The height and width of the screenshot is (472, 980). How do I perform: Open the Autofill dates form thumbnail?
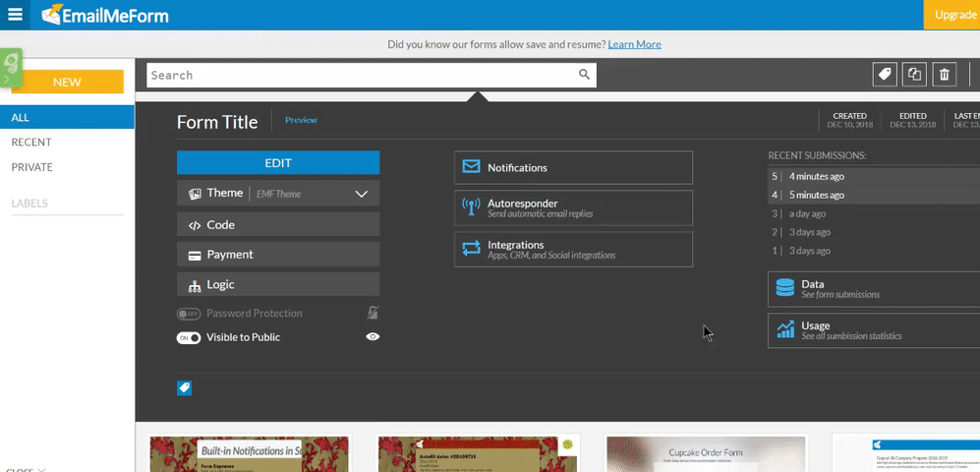point(478,454)
